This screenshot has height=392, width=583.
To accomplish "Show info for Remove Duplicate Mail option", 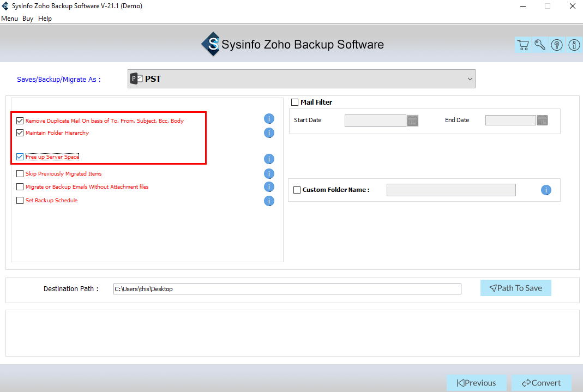I will click(x=269, y=119).
